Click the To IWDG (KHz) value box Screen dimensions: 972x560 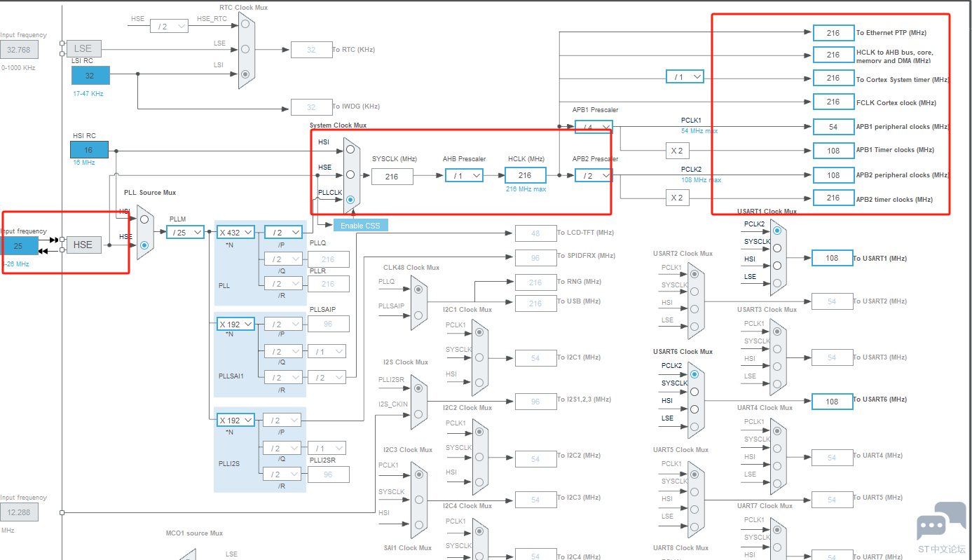click(311, 107)
